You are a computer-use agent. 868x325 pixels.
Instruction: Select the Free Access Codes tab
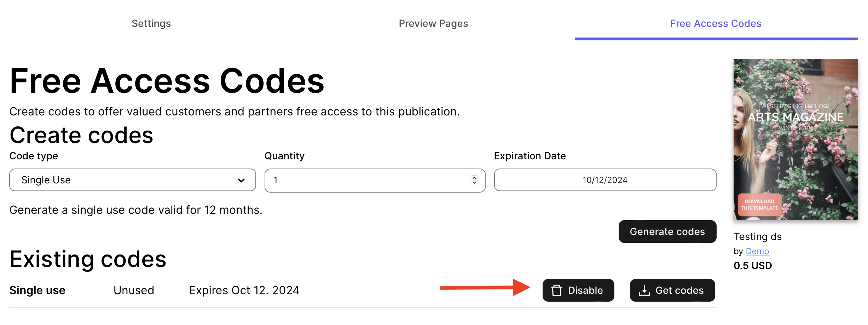tap(715, 23)
